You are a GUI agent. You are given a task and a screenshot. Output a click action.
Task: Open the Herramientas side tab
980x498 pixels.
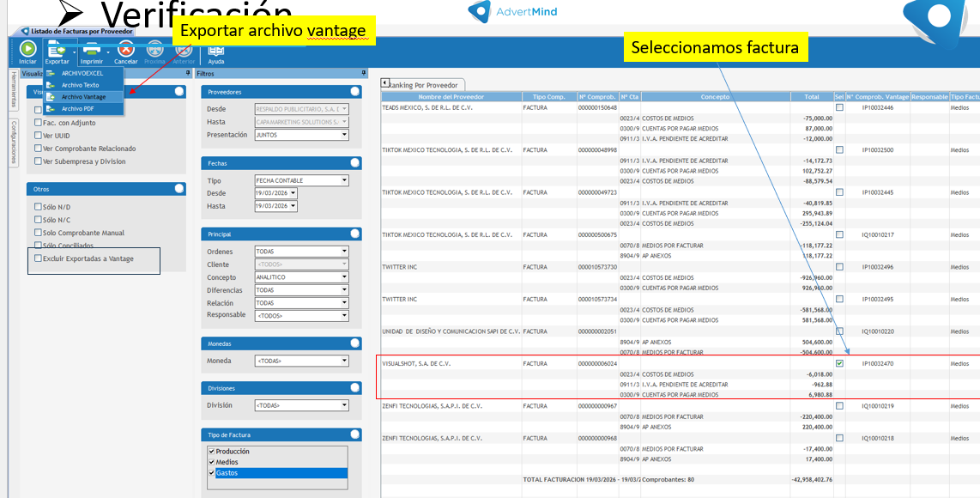coord(14,90)
